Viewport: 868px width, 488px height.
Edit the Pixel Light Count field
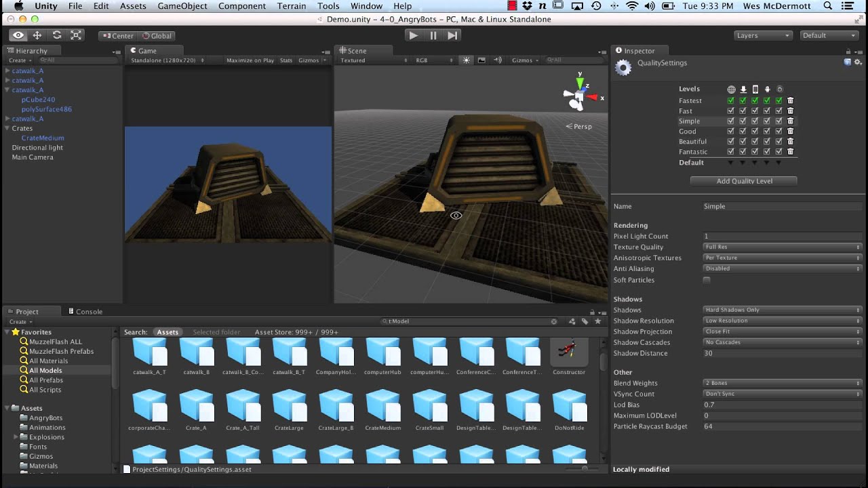[x=783, y=236]
